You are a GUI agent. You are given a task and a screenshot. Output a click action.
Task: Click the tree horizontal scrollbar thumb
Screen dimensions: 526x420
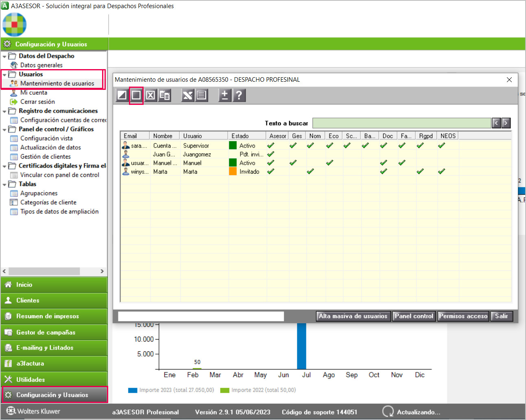coord(44,271)
